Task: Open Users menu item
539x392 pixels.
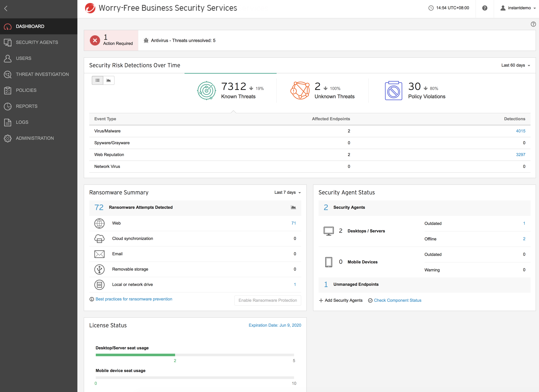Action: (x=39, y=58)
